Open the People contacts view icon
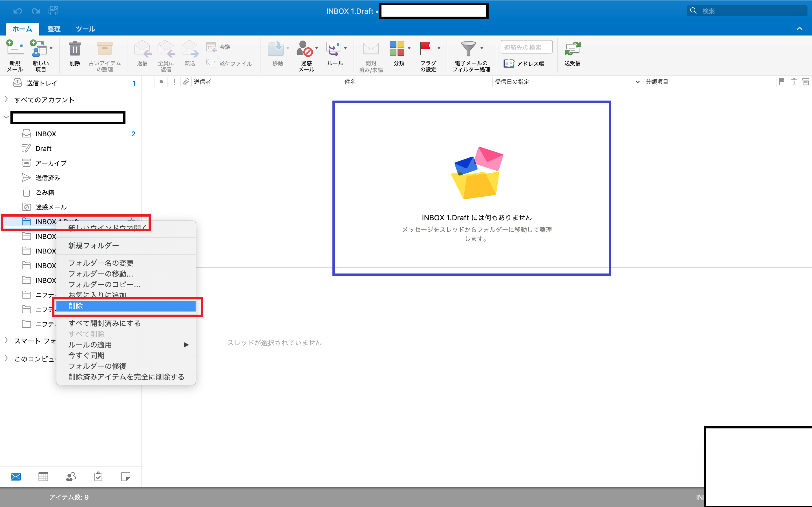This screenshot has width=812, height=507. click(x=71, y=477)
